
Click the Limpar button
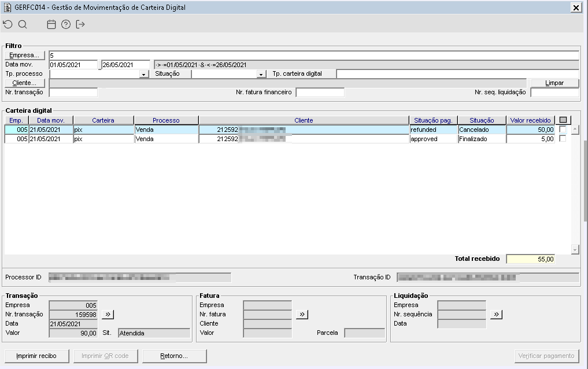(x=554, y=83)
